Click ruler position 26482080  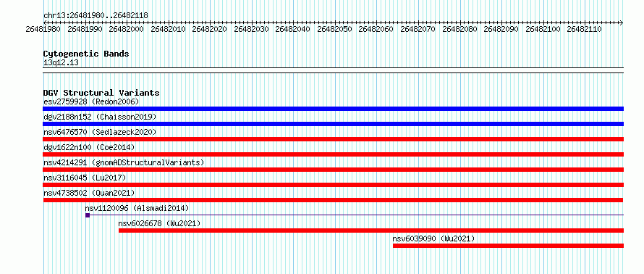(x=459, y=30)
